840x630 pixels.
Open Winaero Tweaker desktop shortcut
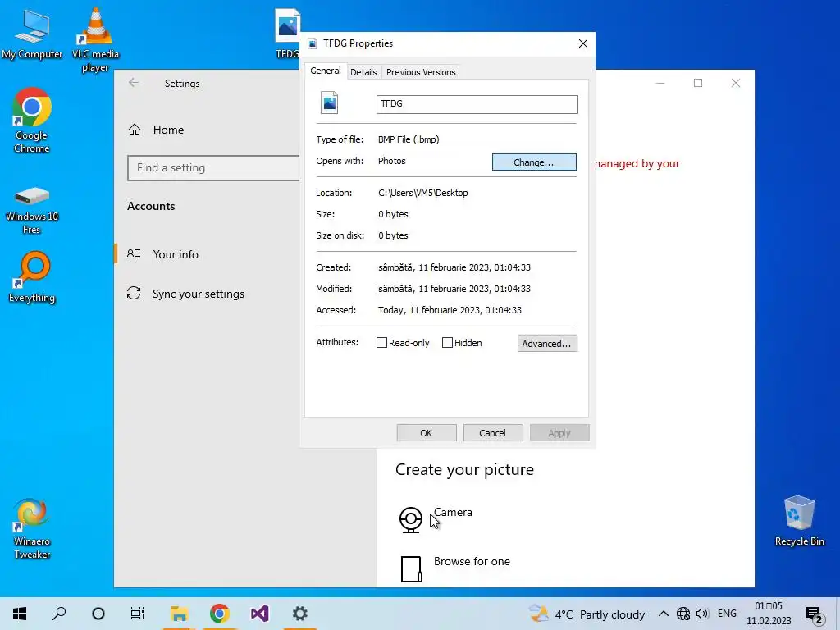(32, 528)
